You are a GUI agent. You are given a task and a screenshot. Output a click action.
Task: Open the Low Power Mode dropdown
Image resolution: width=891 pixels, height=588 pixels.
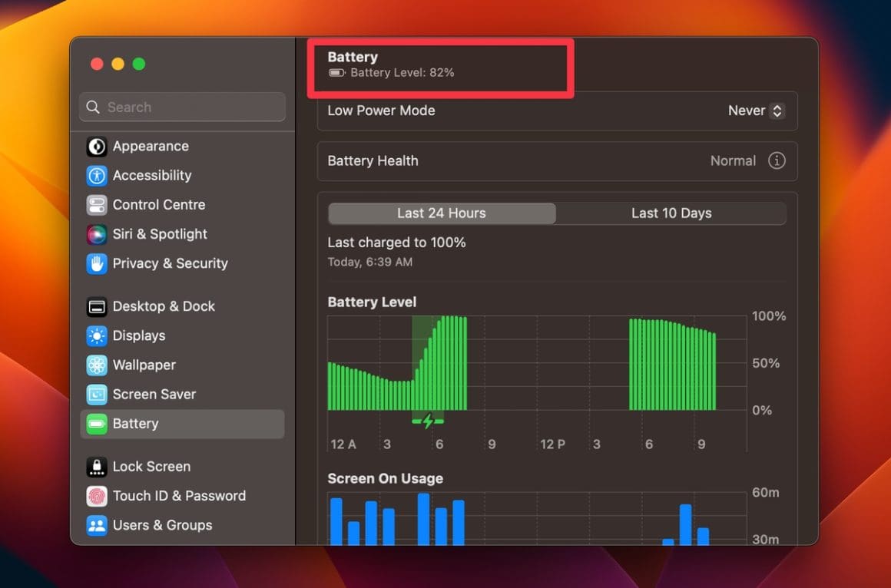(x=756, y=111)
